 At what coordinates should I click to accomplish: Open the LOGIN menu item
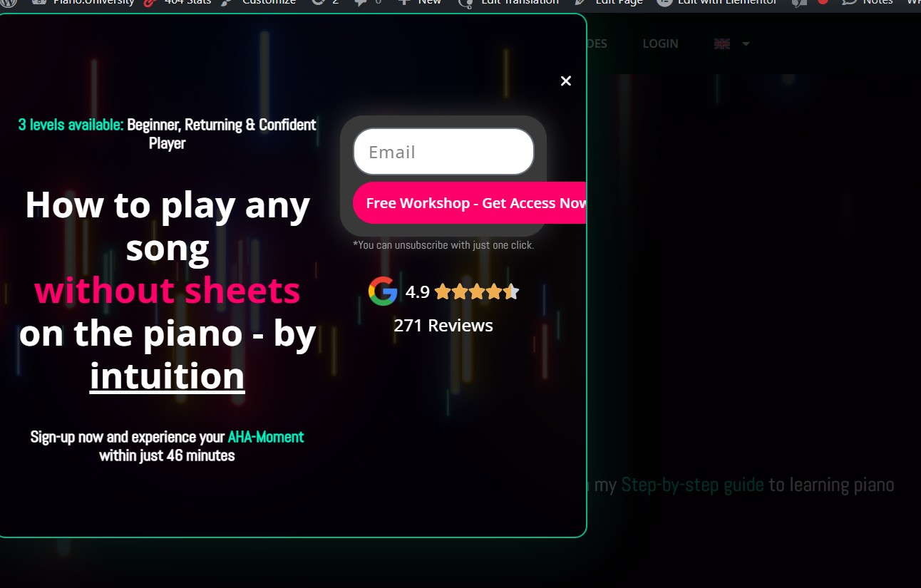pyautogui.click(x=660, y=44)
